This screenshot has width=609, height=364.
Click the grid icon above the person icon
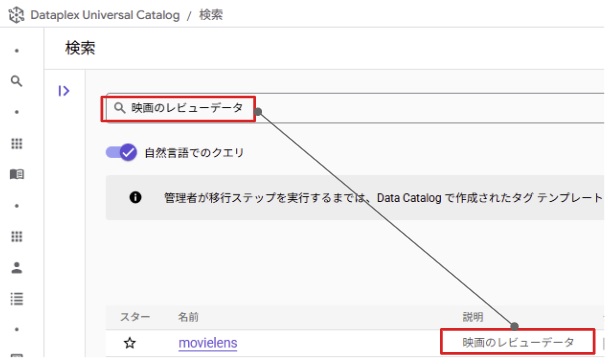pos(16,236)
